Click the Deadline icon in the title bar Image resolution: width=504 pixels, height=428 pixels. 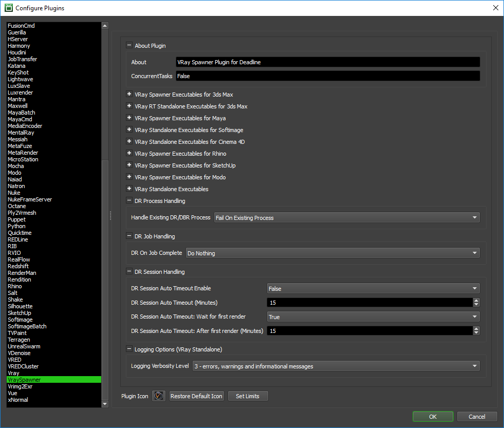10,8
